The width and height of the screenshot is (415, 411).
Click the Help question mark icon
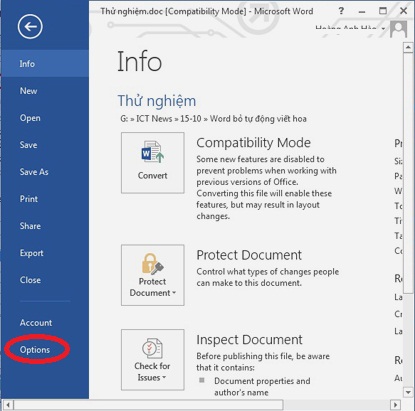341,11
